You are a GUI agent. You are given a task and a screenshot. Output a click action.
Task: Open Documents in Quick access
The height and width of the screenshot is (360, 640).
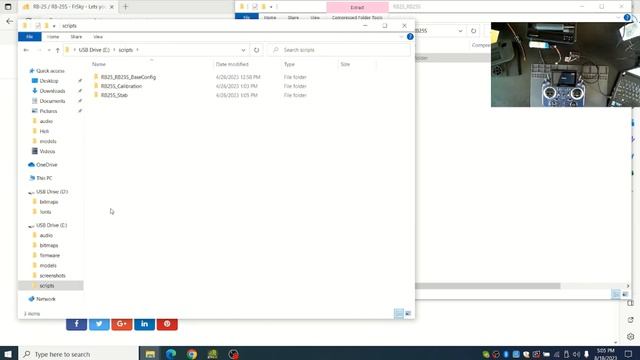click(52, 101)
